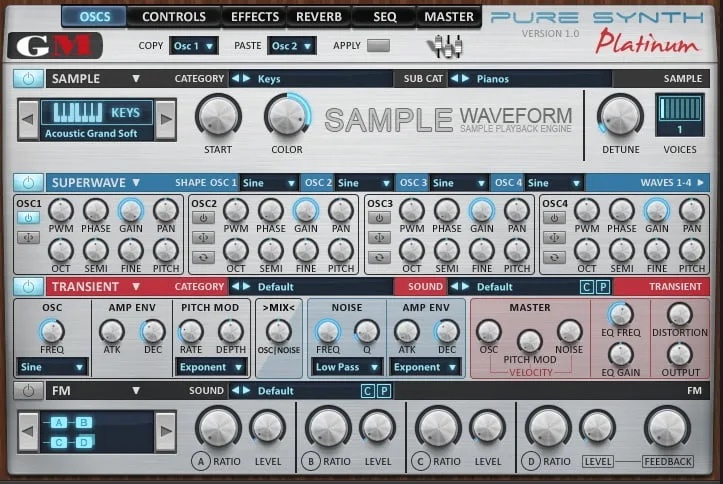The image size is (723, 484).
Task: Go to next SUB CAT
Action: [466, 78]
